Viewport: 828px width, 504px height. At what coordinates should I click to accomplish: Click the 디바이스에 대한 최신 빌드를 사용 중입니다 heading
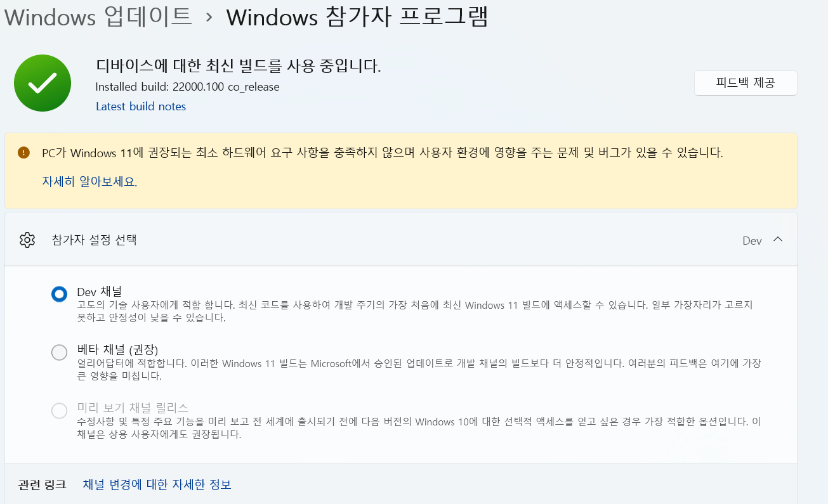click(x=238, y=66)
